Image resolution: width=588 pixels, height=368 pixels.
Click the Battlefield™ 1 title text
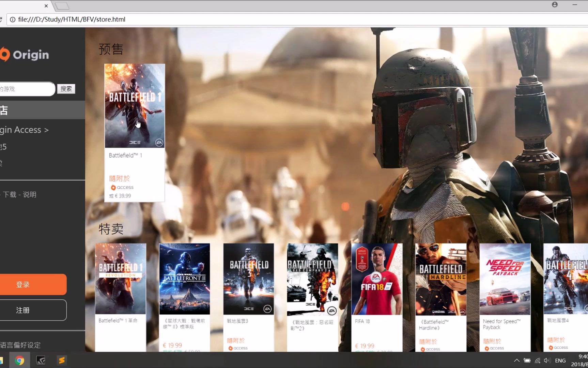click(125, 155)
